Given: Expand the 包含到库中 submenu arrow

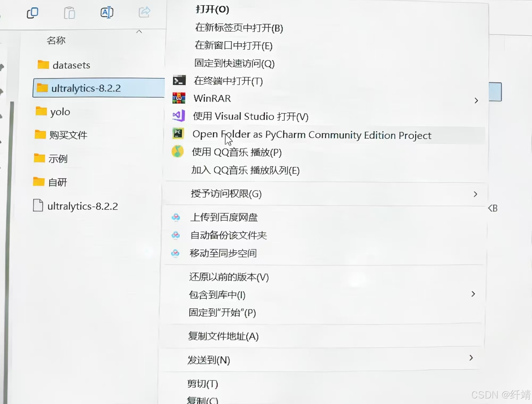Looking at the screenshot, I should click(473, 294).
